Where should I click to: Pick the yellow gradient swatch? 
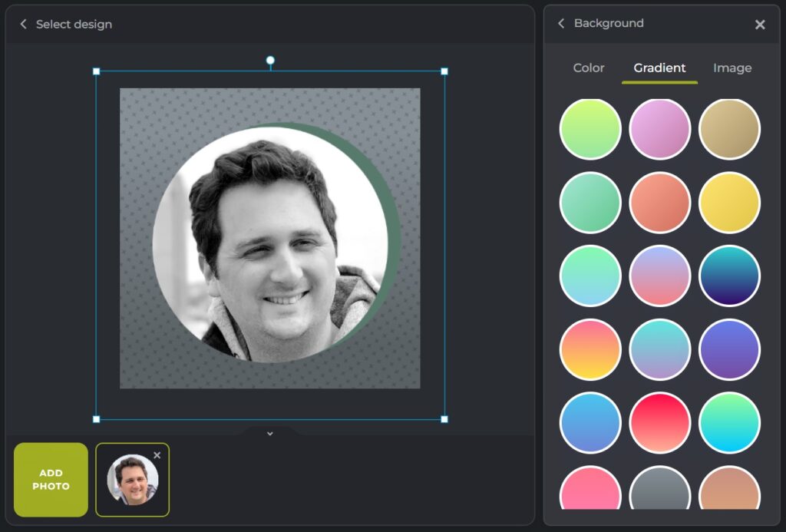pos(729,203)
